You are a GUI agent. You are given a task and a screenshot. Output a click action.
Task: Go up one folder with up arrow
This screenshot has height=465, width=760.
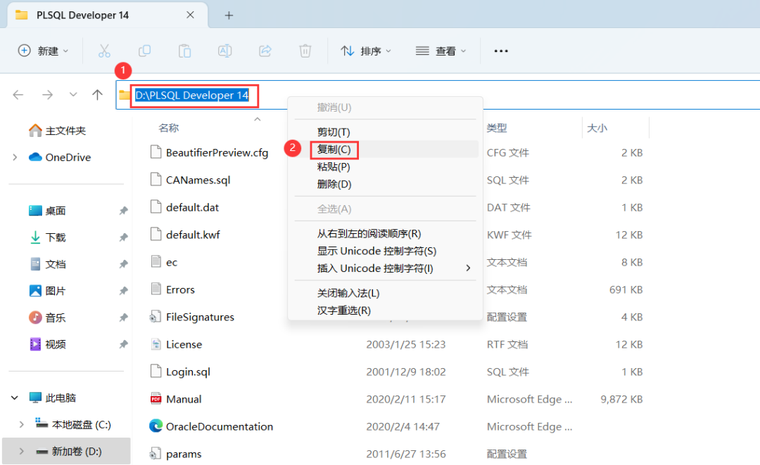tap(97, 95)
